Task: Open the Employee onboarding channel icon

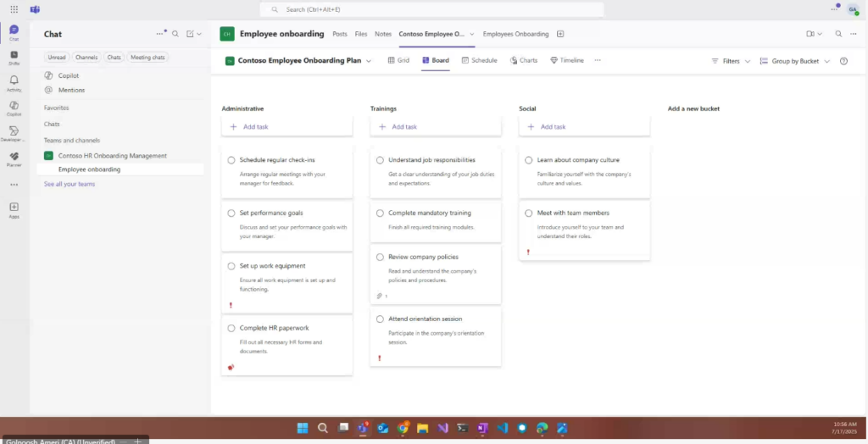Action: coord(227,34)
